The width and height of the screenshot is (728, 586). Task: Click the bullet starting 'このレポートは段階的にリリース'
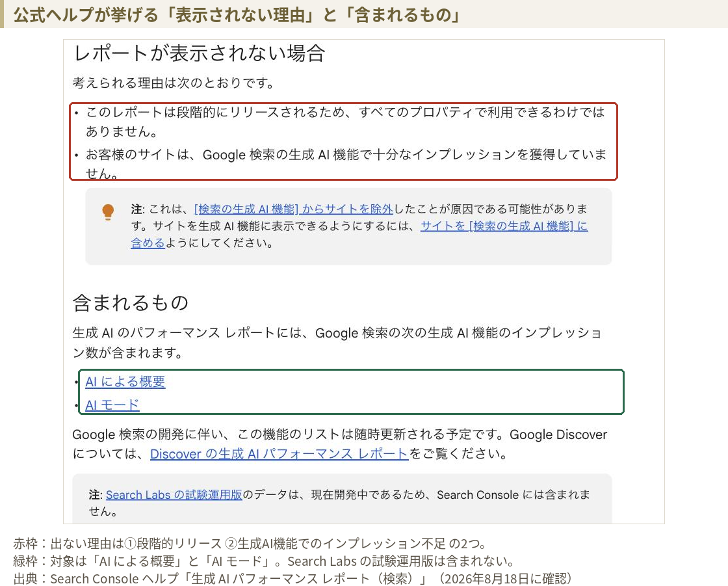(x=345, y=122)
